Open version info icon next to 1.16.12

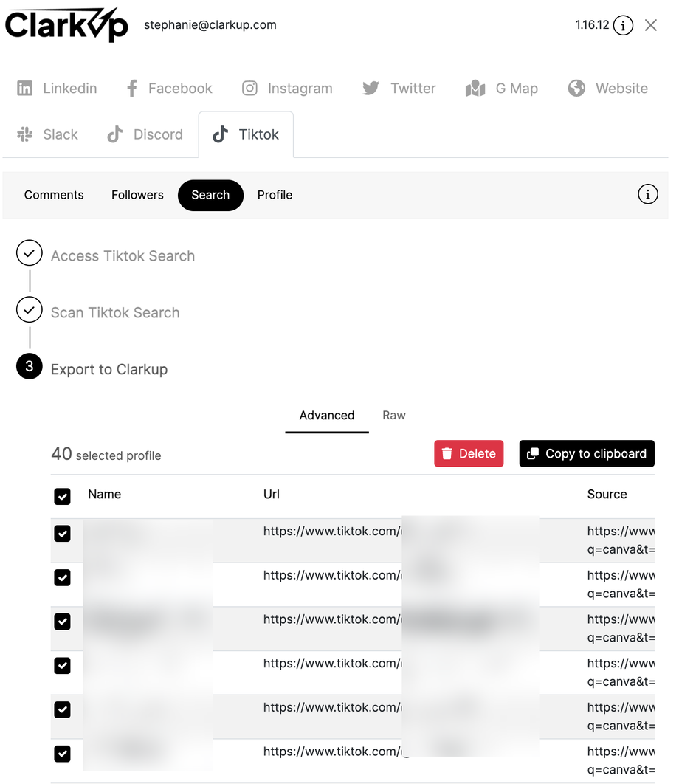click(x=623, y=25)
